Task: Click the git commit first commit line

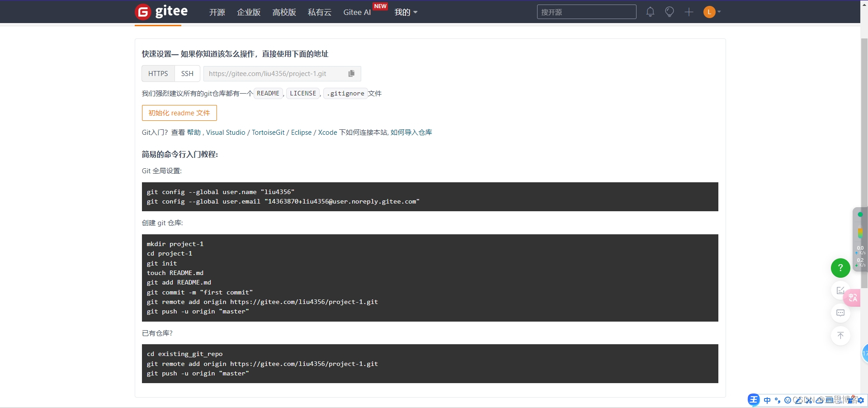Action: pyautogui.click(x=200, y=292)
